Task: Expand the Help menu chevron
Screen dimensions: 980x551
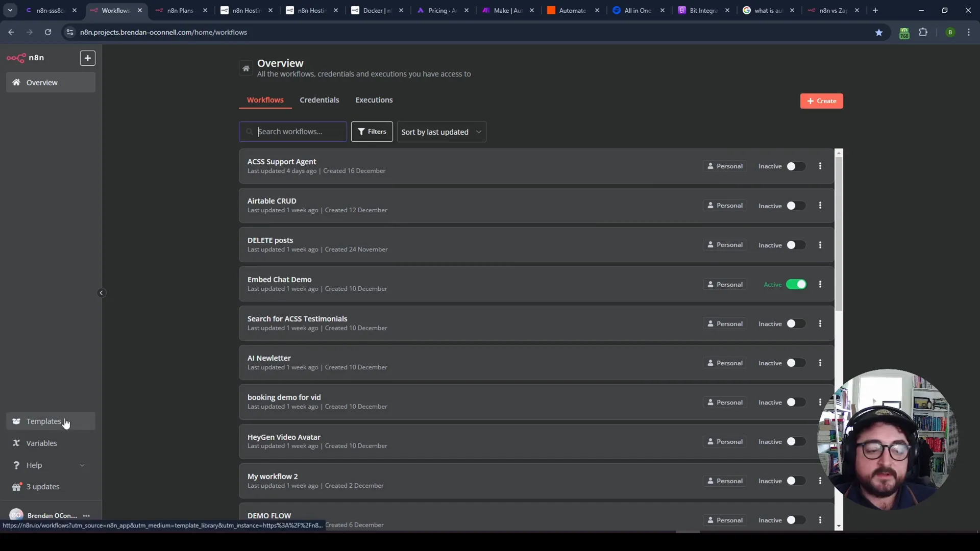Action: [x=82, y=465]
